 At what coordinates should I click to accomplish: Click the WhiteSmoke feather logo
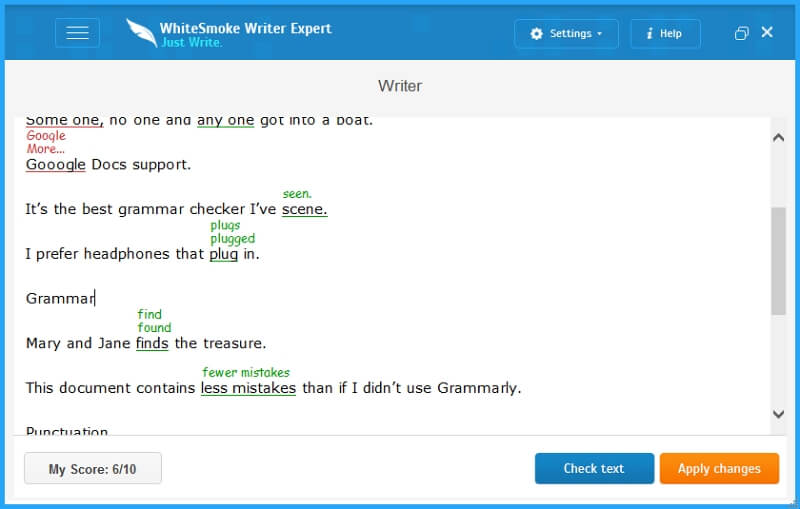pos(141,33)
